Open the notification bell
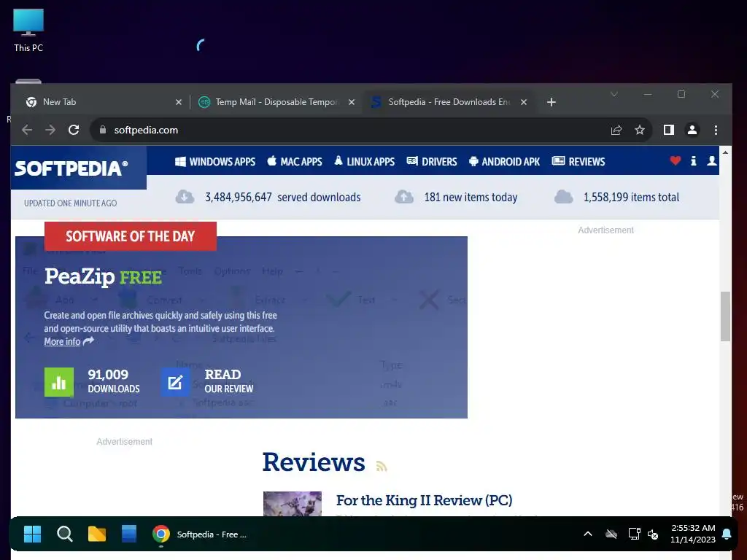This screenshot has width=747, height=560. 727,534
